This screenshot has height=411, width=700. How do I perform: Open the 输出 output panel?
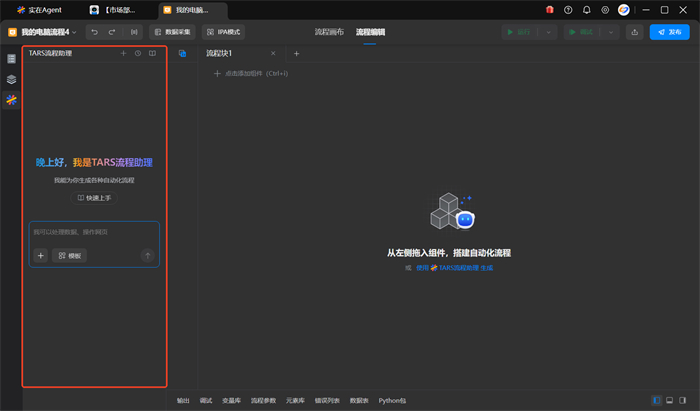point(183,401)
